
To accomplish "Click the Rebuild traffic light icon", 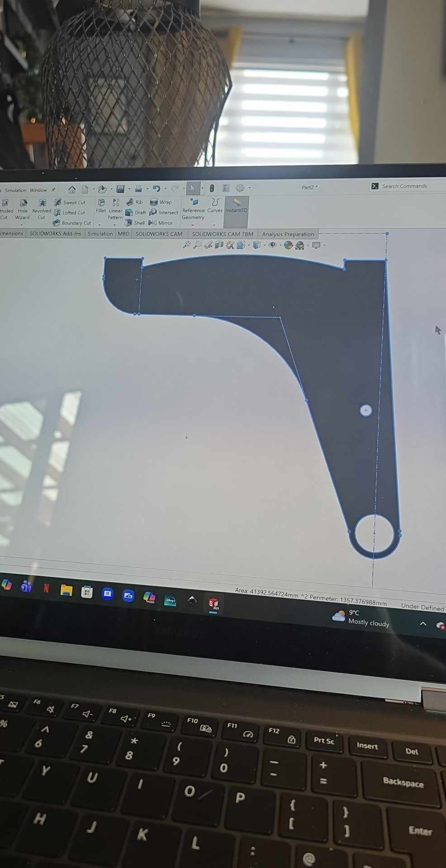I will point(212,188).
